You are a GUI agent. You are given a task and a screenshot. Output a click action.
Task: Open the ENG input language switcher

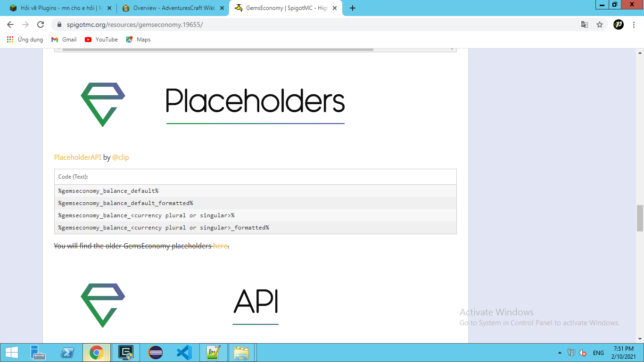[598, 353]
